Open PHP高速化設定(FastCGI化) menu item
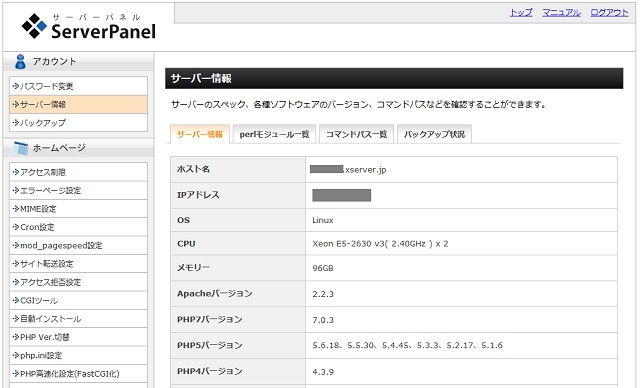Image resolution: width=640 pixels, height=388 pixels. (78, 374)
